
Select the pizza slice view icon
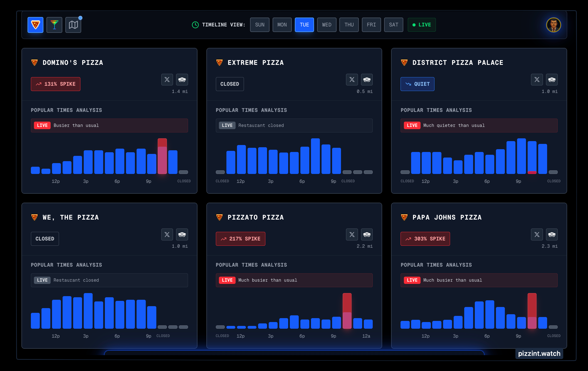pos(35,25)
